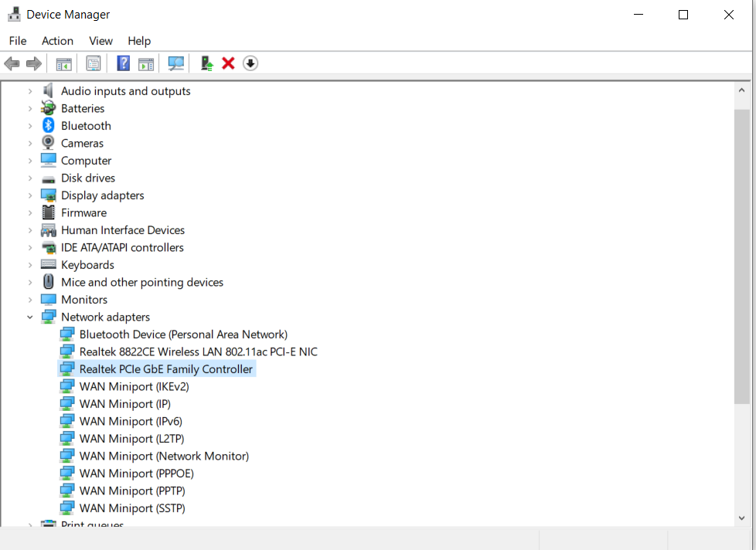Screen dimensions: 756x550
Task: Expand the Keyboards chevron
Action: pos(30,265)
